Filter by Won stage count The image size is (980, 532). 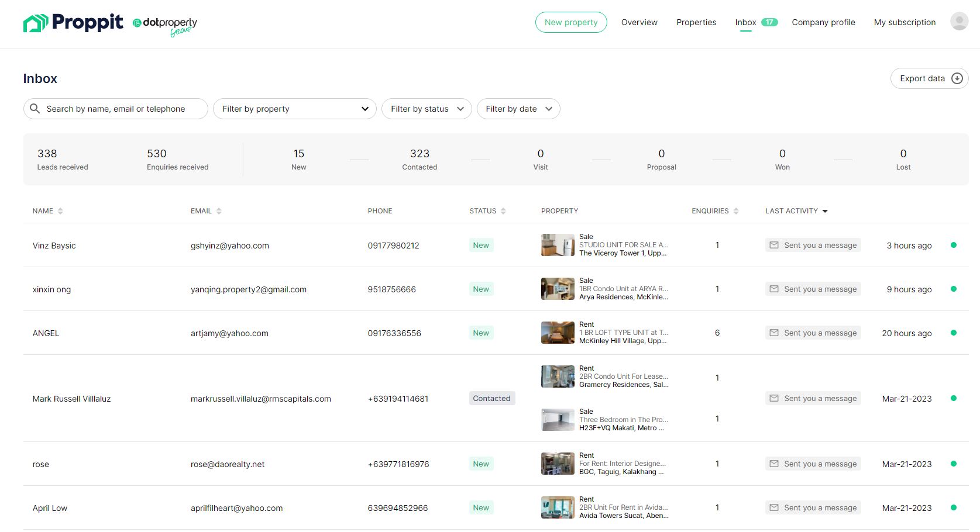click(x=782, y=159)
